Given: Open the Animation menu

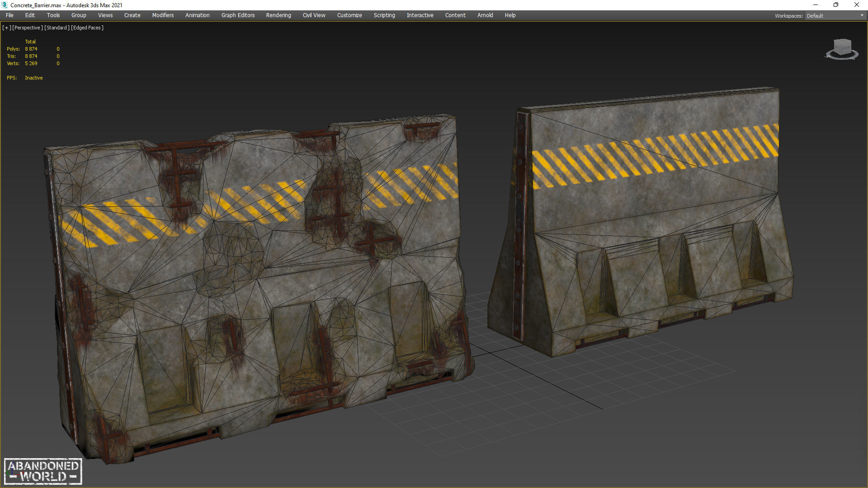Looking at the screenshot, I should click(198, 15).
